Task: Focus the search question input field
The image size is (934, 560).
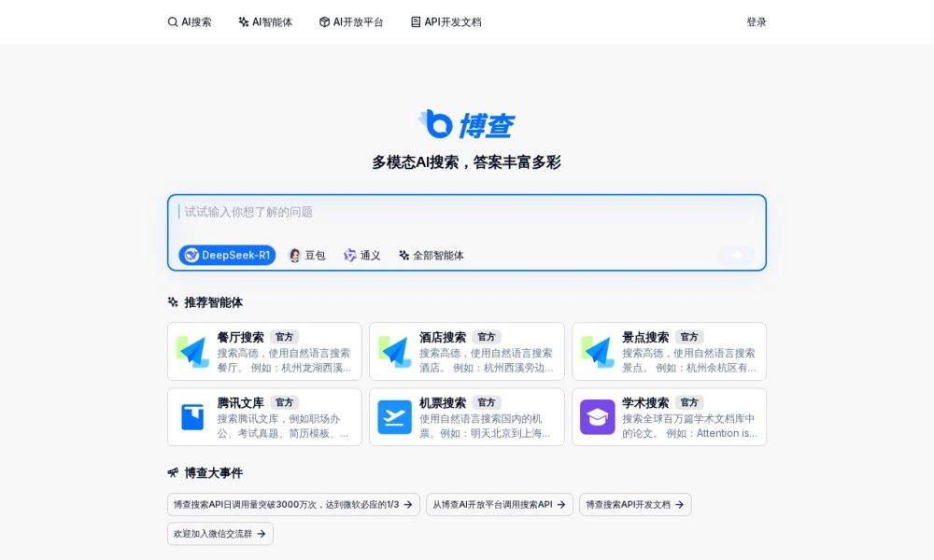Action: pyautogui.click(x=466, y=213)
